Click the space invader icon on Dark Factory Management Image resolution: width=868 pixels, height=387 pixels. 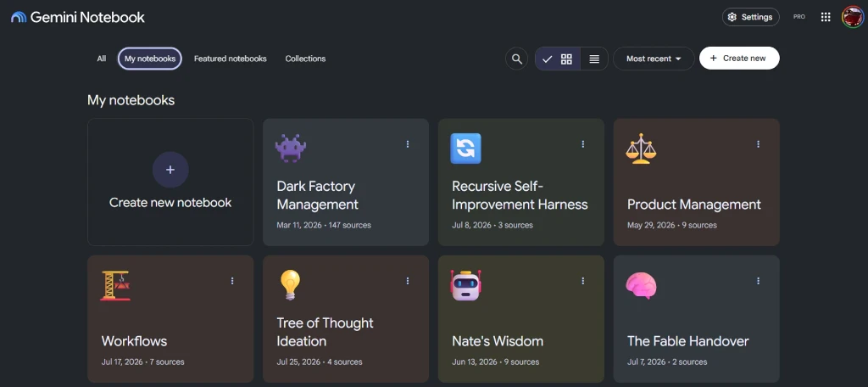tap(291, 148)
